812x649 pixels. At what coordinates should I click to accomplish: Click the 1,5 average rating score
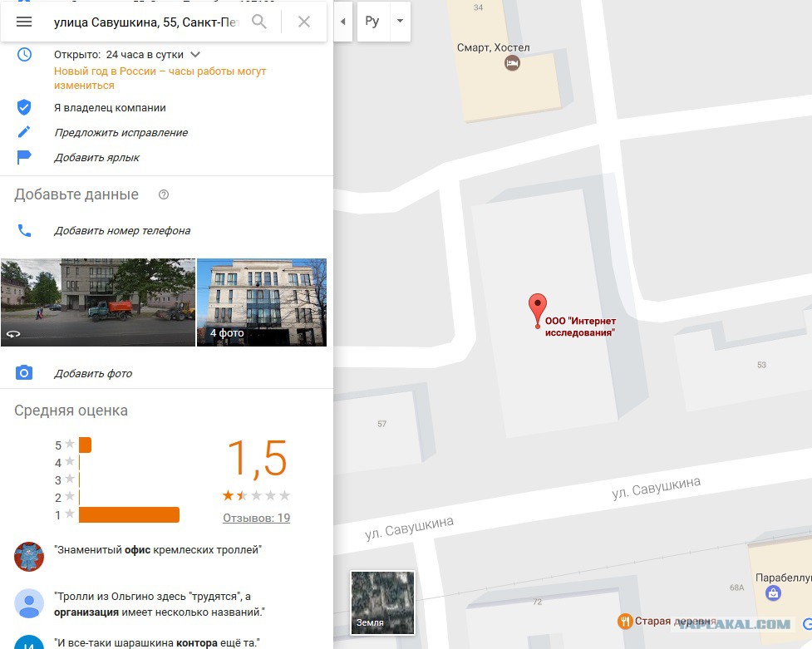[x=257, y=459]
